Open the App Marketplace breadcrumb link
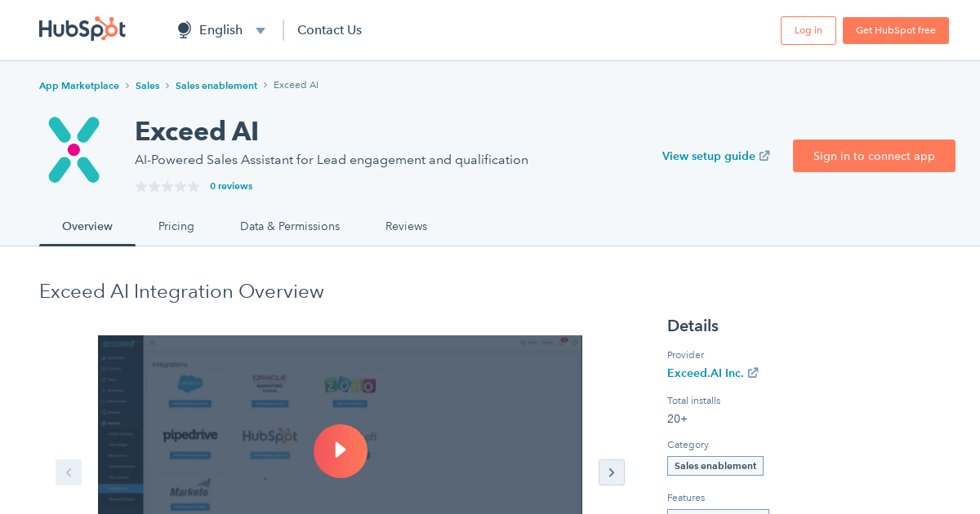 click(x=78, y=85)
